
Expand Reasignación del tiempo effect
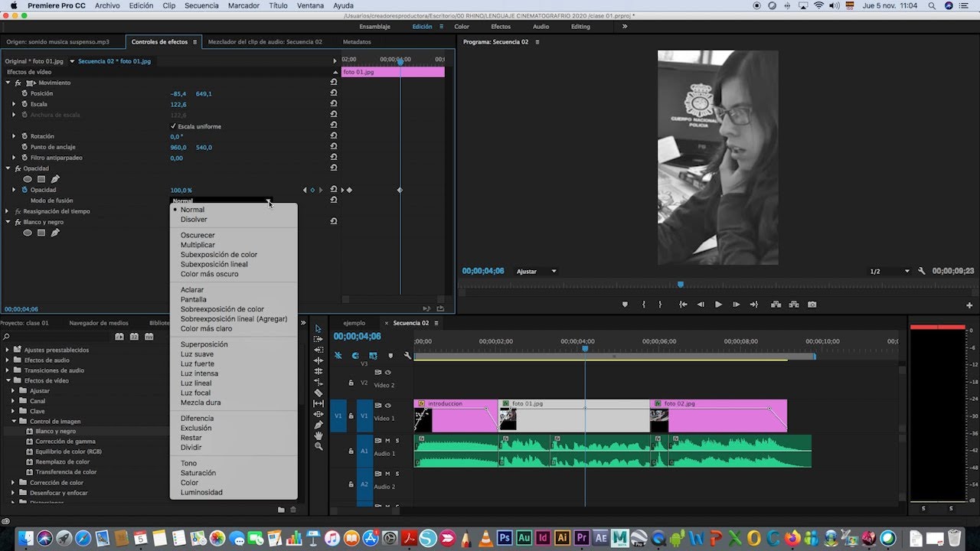point(8,211)
